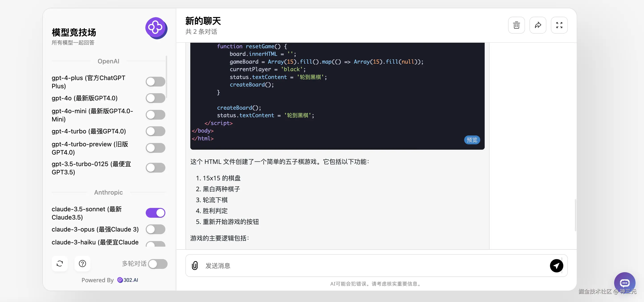Click the paperclip attachment icon

coord(195,266)
